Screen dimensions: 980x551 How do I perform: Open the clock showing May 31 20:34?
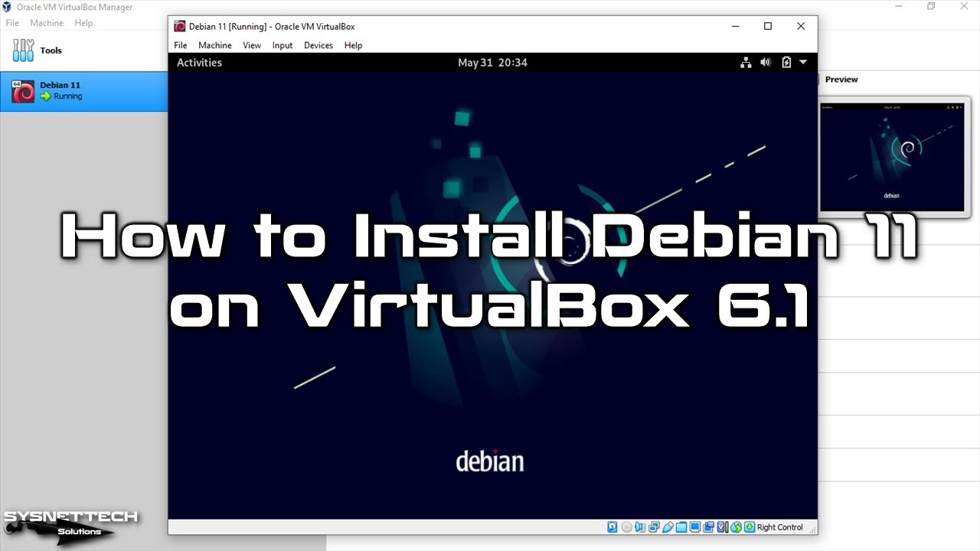click(492, 63)
